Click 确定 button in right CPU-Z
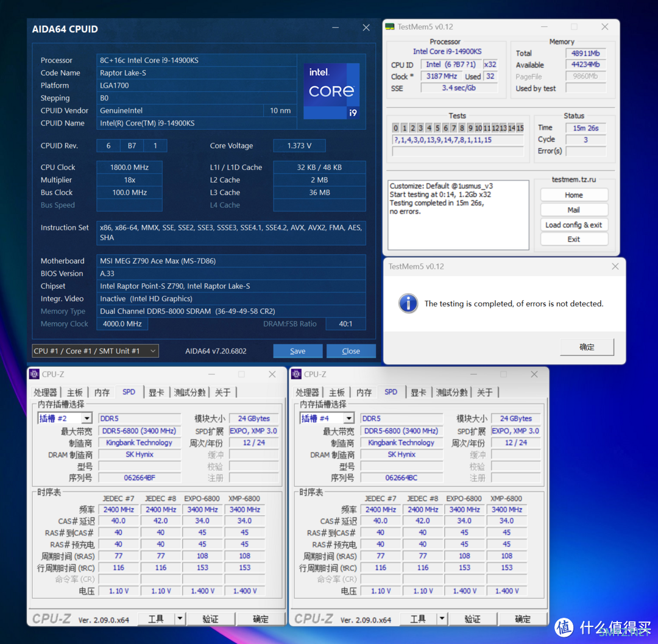 [x=523, y=618]
